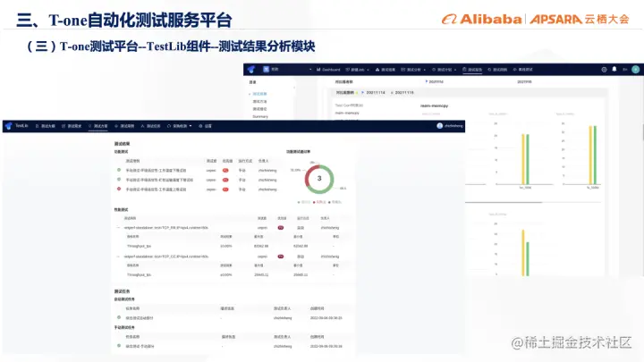
Task: Expand the 测试计划 dropdown in T-one
Action: (x=444, y=70)
